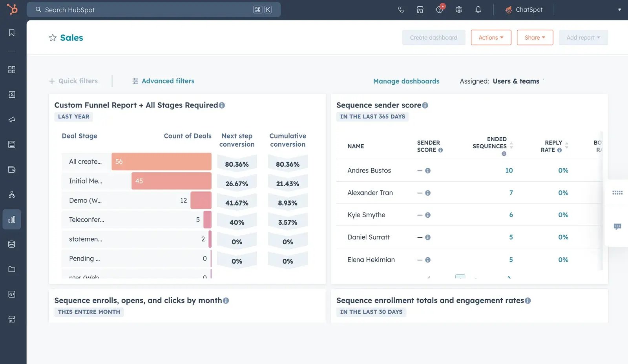The image size is (628, 364).
Task: Open ChatSpot from the top bar
Action: (x=524, y=10)
